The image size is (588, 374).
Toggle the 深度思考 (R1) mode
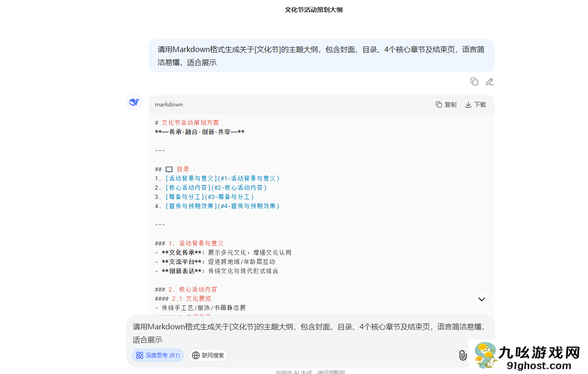[x=158, y=355]
